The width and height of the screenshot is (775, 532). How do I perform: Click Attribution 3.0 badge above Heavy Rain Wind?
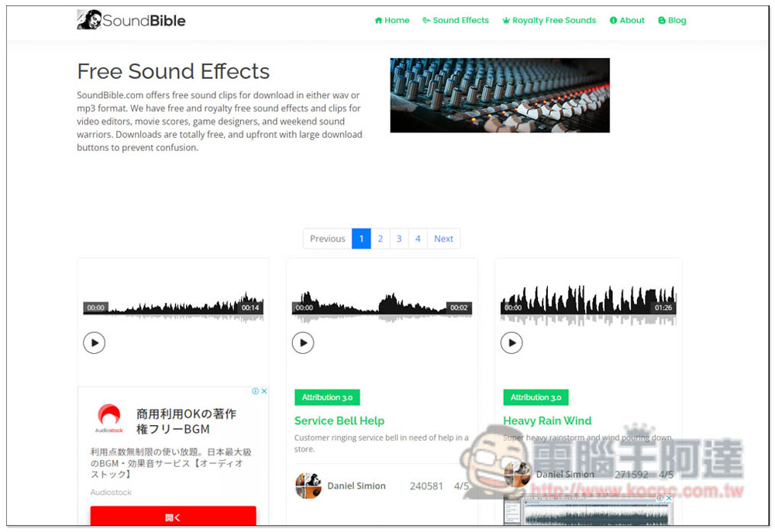pos(536,397)
